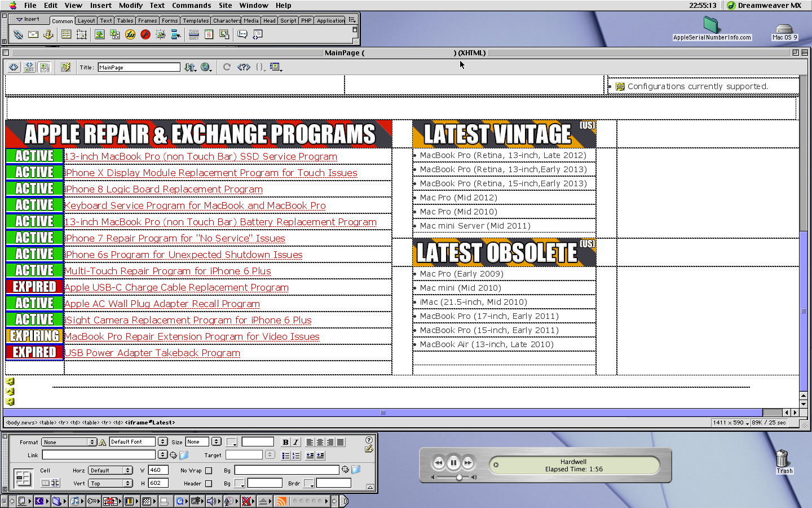Insert an image via the Insert bar
812x508 pixels.
click(x=99, y=34)
